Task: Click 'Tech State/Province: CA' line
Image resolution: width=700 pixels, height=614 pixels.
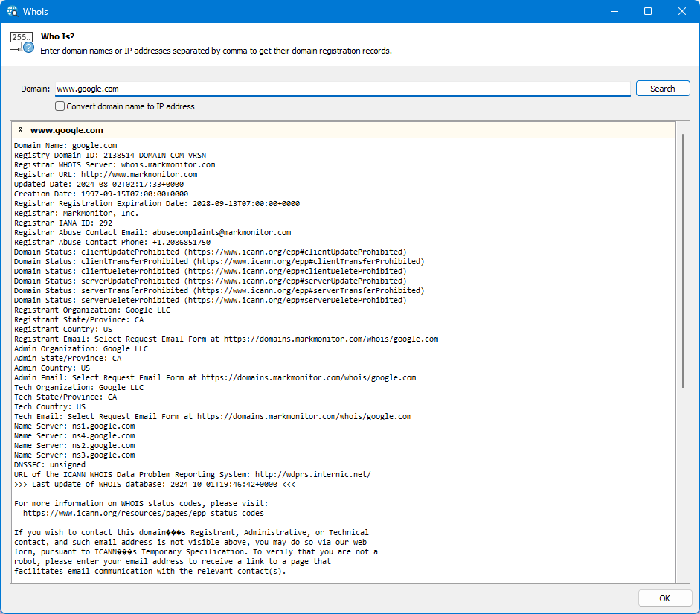Action: point(65,397)
